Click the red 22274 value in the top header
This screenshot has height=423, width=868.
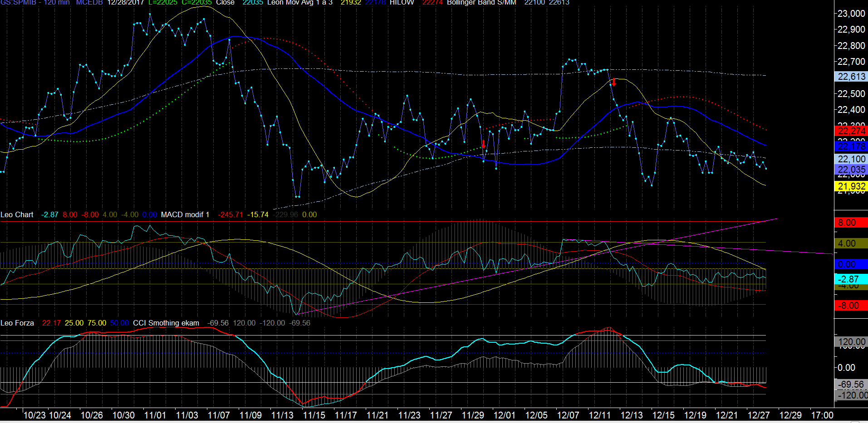pos(433,2)
